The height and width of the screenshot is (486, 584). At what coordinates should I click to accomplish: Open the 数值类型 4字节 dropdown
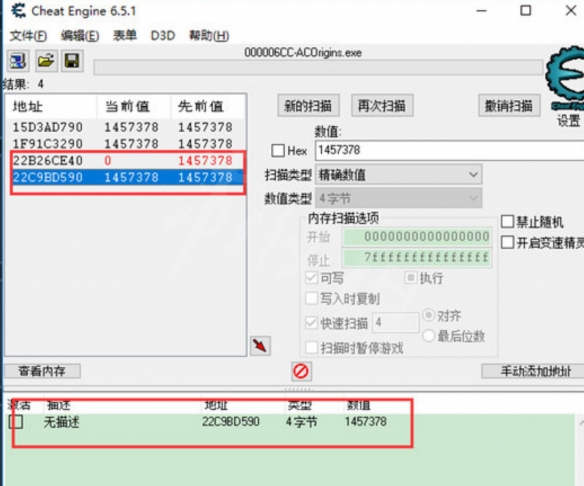coord(399,198)
